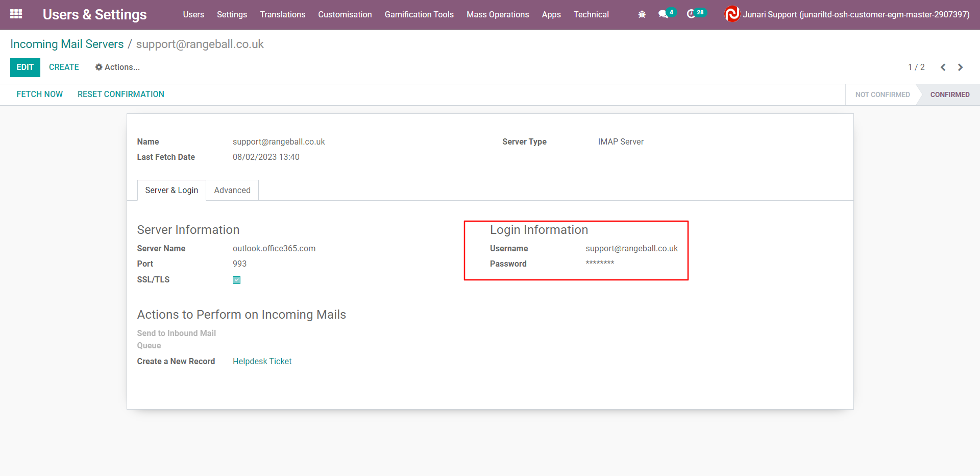This screenshot has height=476, width=980.
Task: Click the debug bug icon
Action: 642,14
